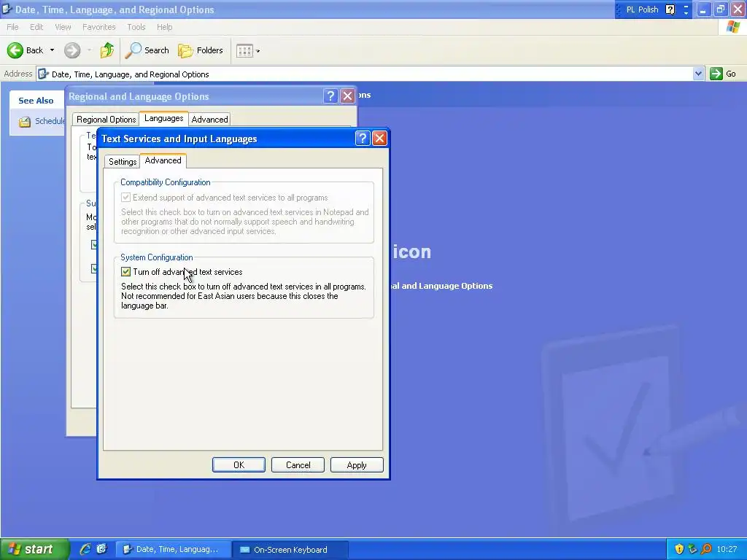Open the Help menu

point(164,27)
